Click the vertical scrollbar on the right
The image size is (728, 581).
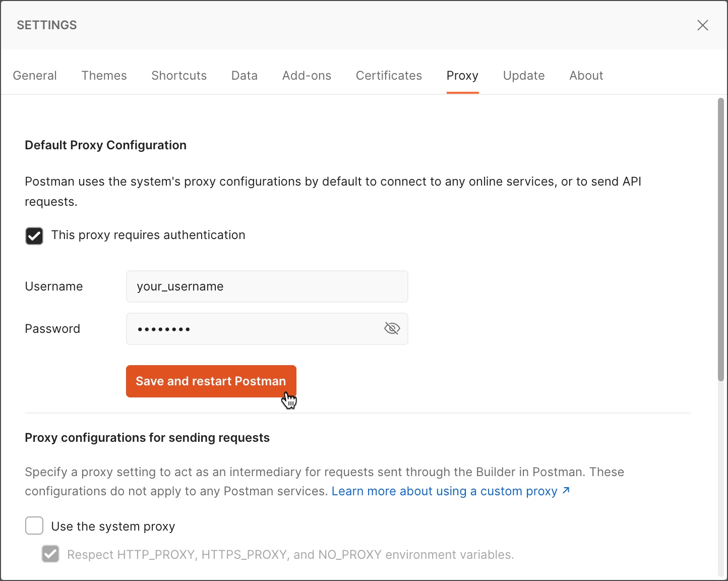(720, 237)
